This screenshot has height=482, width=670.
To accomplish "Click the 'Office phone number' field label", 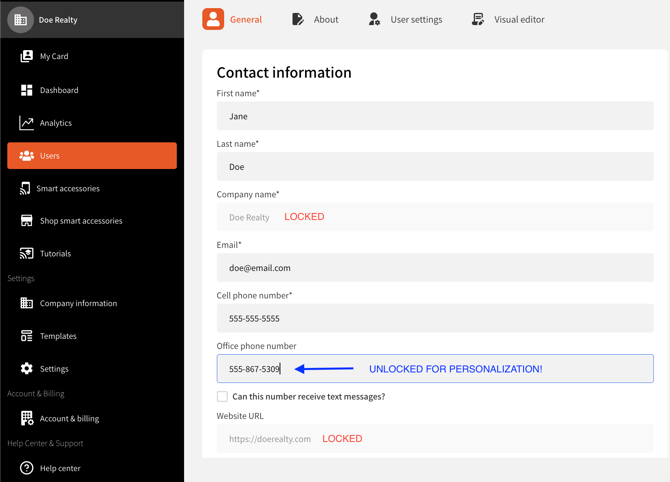I will pyautogui.click(x=256, y=346).
